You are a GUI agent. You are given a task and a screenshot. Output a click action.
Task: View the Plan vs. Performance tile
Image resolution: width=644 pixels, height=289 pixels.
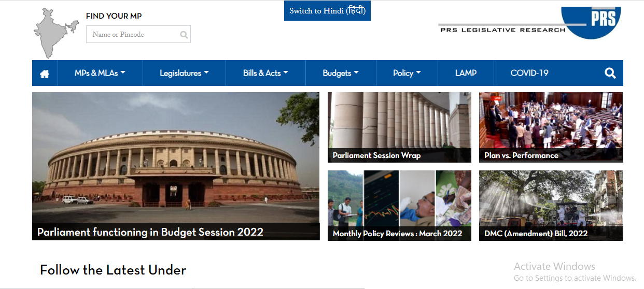click(551, 127)
